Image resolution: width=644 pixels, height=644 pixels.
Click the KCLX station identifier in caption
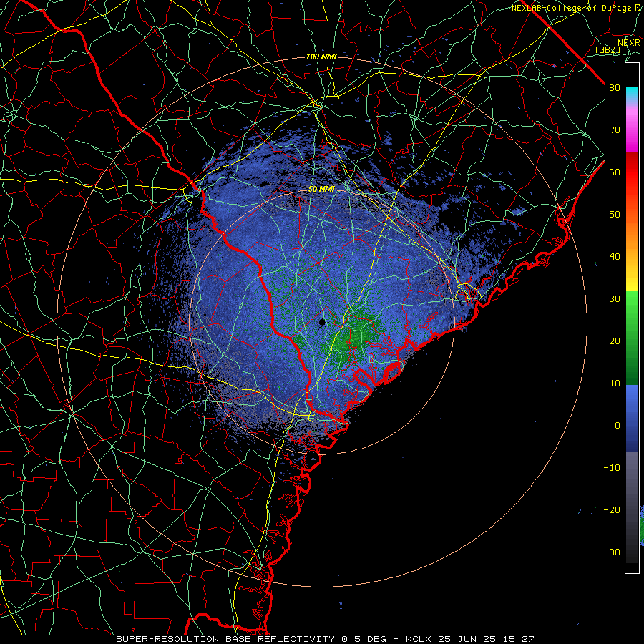click(418, 639)
